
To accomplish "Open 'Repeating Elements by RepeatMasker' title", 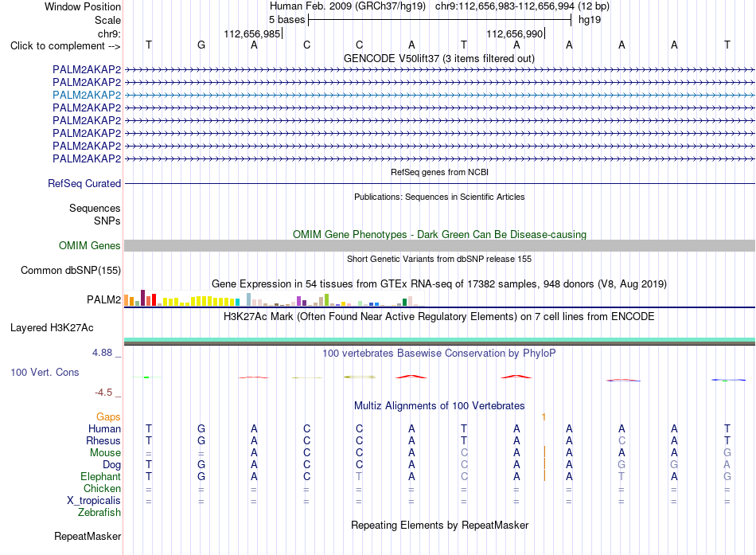I will (x=439, y=525).
